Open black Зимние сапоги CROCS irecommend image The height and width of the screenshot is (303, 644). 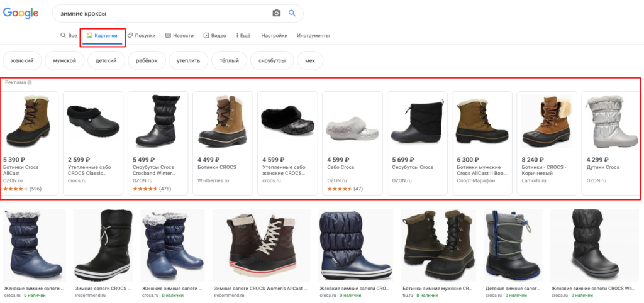(x=104, y=246)
